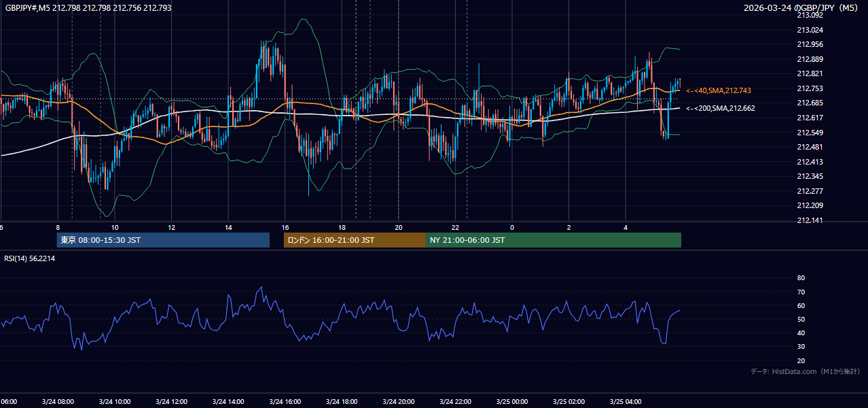Click the HistData.com data source credit
Screen dimensions: 868x408
click(806, 371)
